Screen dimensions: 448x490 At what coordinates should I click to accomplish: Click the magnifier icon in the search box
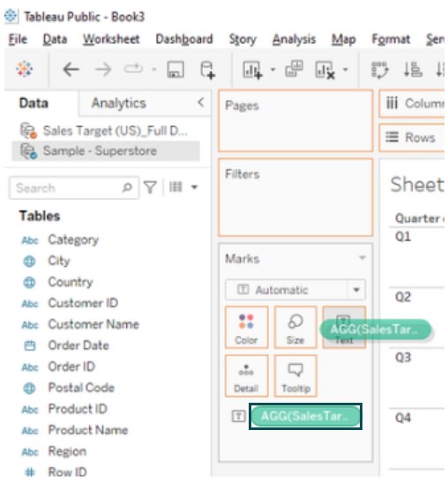click(x=127, y=188)
